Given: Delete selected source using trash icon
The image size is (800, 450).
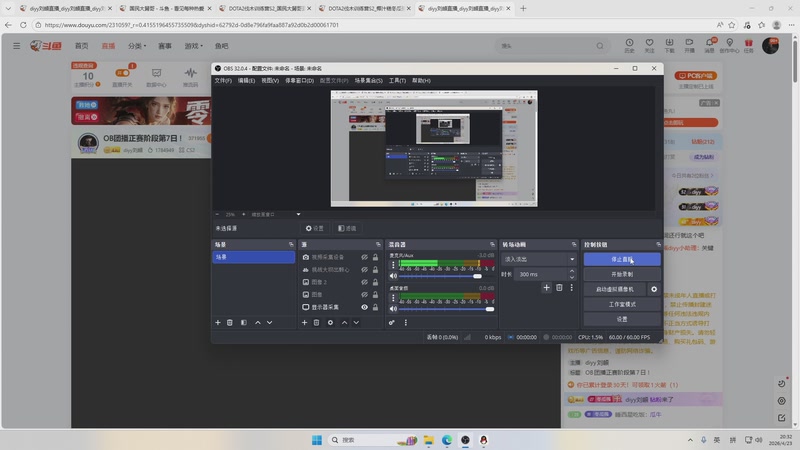Looking at the screenshot, I should [316, 322].
